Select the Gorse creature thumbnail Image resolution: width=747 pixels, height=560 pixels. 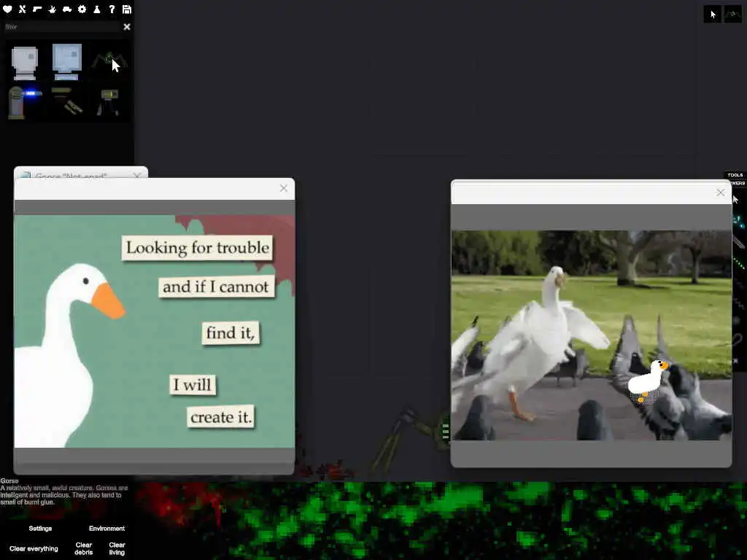click(x=109, y=61)
